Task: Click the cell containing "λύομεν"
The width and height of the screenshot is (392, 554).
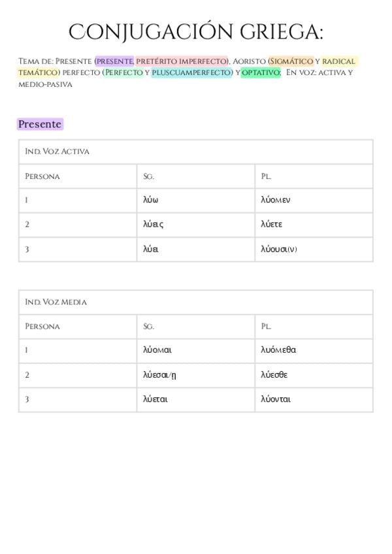Action: [276, 200]
